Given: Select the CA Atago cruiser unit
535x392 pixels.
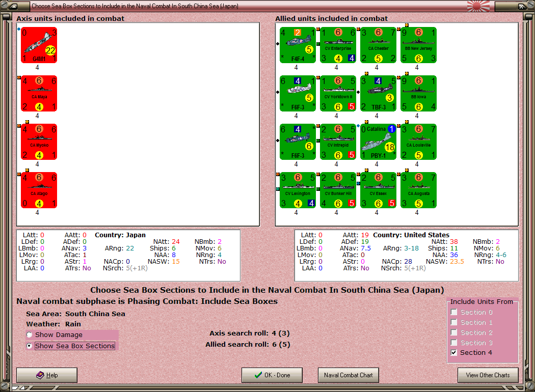Looking at the screenshot, I should pos(39,190).
